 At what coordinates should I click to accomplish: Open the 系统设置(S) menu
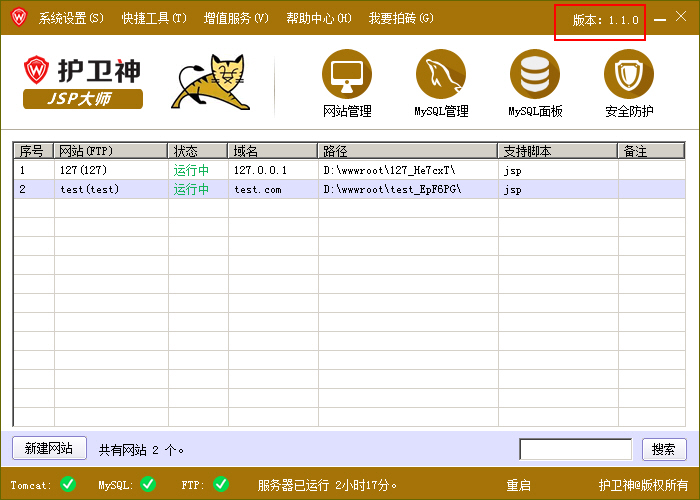(x=71, y=18)
